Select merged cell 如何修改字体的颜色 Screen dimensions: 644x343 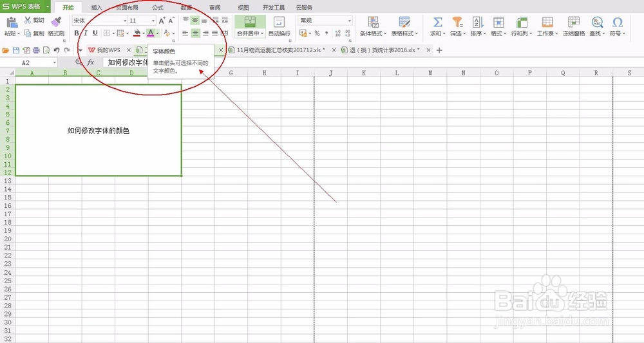pyautogui.click(x=99, y=131)
